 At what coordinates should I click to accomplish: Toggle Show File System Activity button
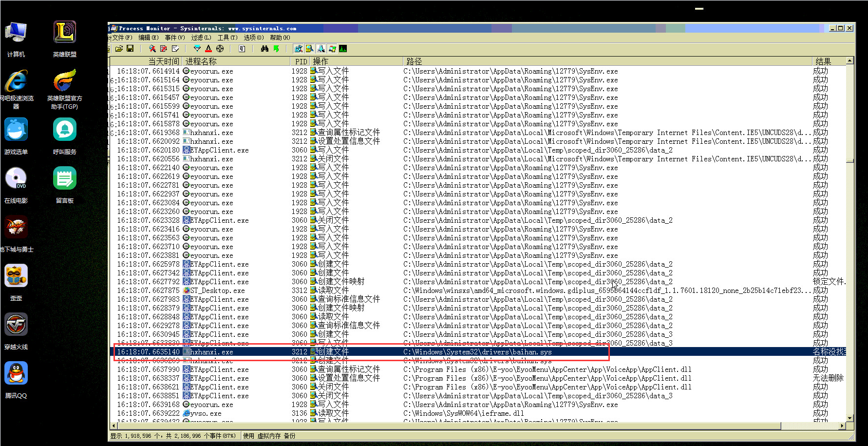pos(310,49)
